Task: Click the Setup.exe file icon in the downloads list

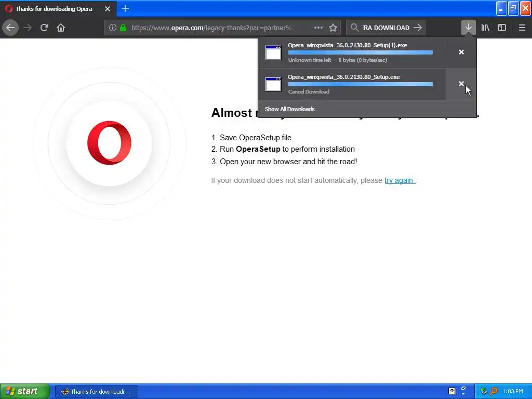Action: click(x=273, y=85)
